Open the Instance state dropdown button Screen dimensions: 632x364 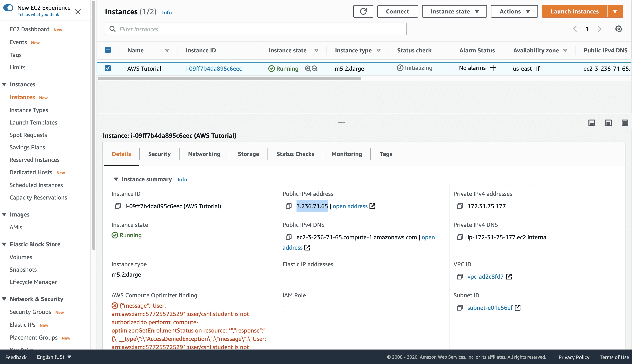tap(454, 12)
